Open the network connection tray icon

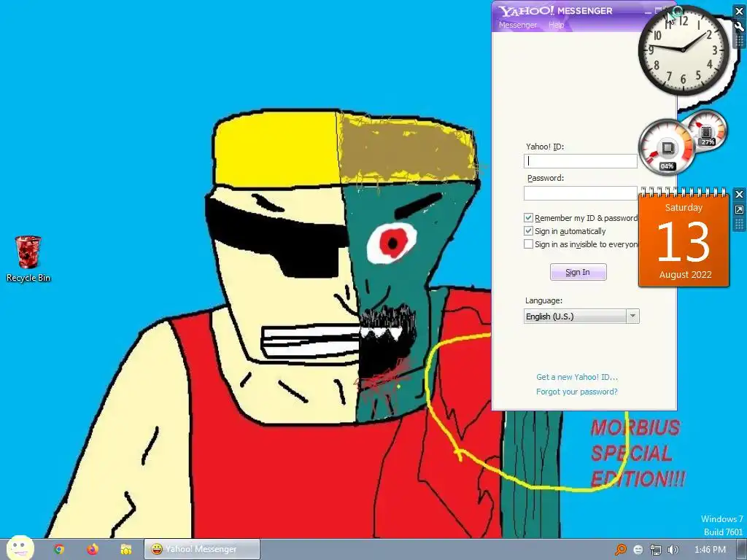(656, 550)
